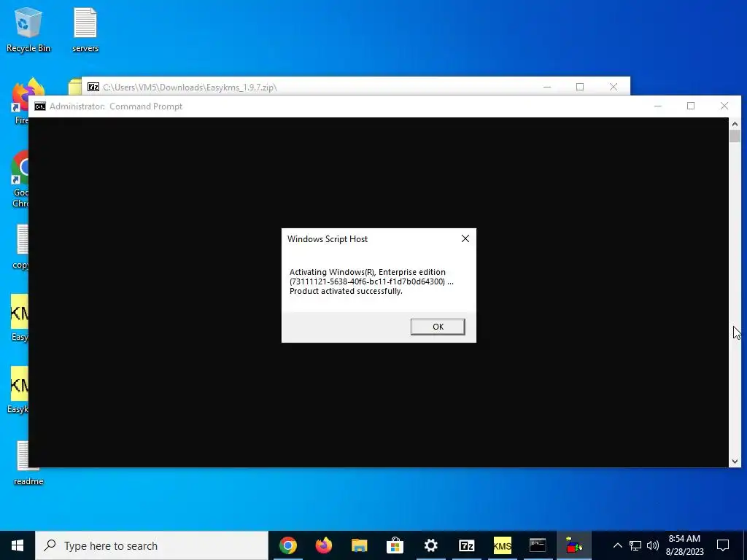
Task: Open volume control tray icon
Action: pyautogui.click(x=653, y=545)
